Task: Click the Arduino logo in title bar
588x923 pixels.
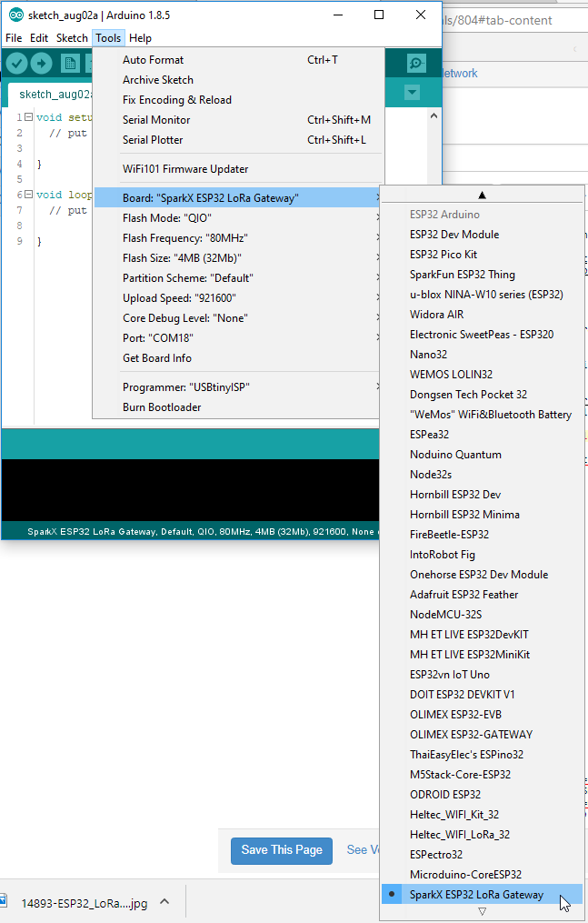Action: click(15, 15)
